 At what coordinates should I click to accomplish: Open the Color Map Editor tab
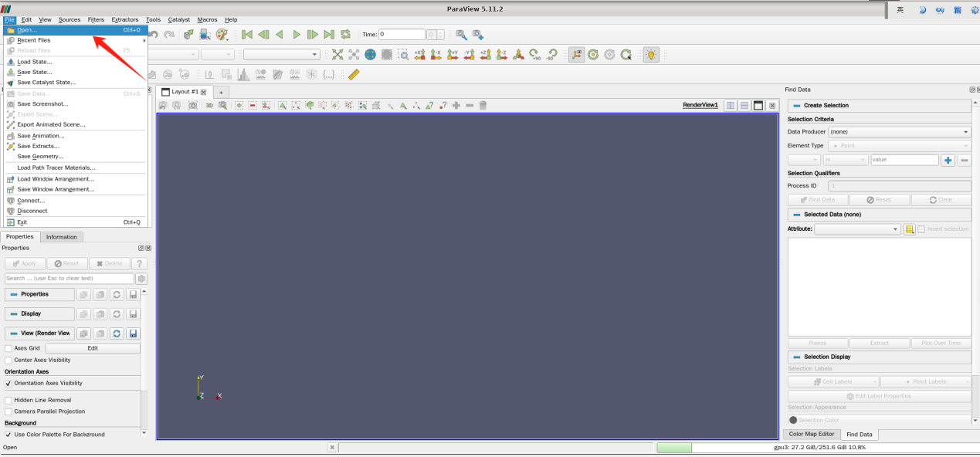pyautogui.click(x=810, y=435)
